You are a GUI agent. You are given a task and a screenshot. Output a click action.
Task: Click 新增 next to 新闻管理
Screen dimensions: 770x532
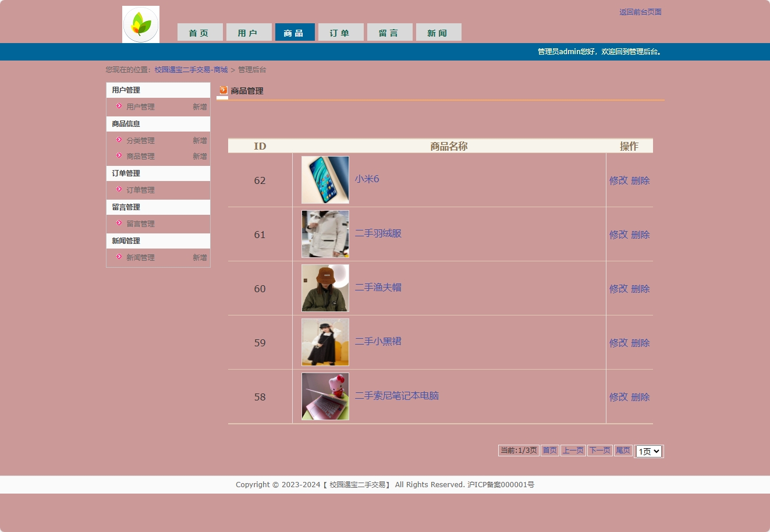200,257
